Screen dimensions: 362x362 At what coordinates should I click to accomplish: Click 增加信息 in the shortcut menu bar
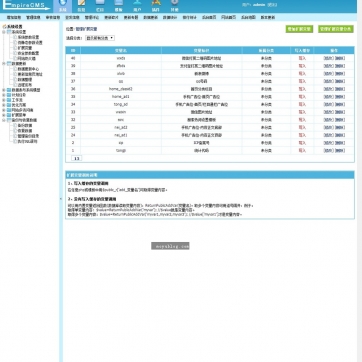tap(14, 17)
